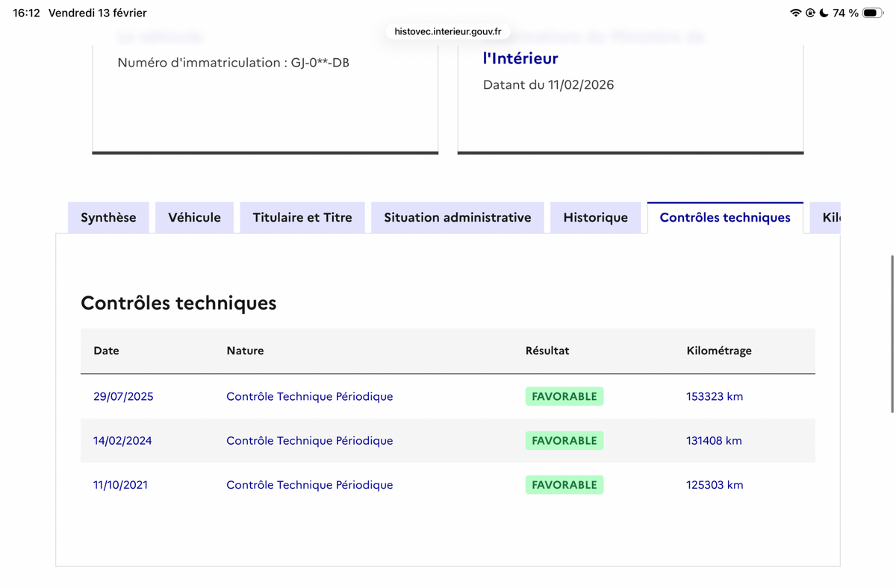
Task: Open the Synthèse tab
Action: (x=108, y=217)
